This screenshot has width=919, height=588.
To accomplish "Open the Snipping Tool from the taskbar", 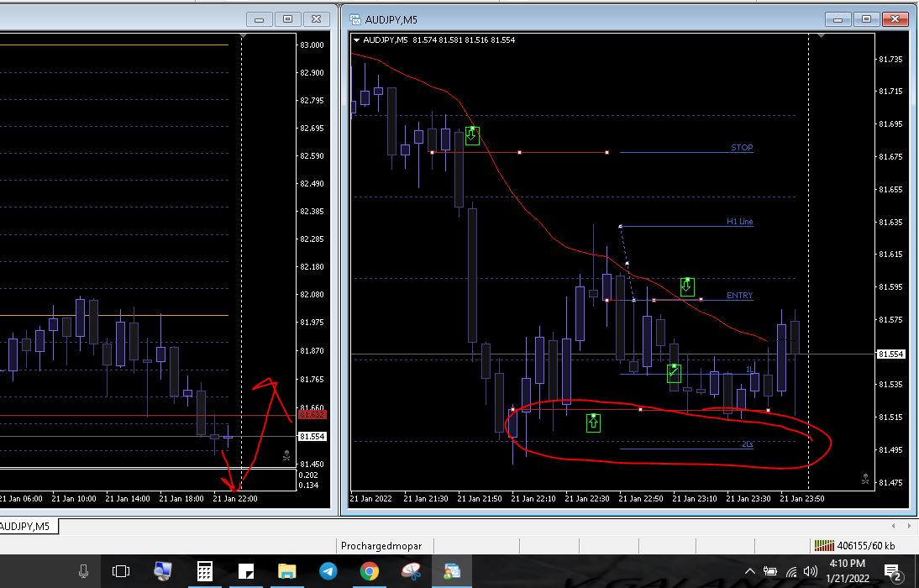I will [x=411, y=571].
